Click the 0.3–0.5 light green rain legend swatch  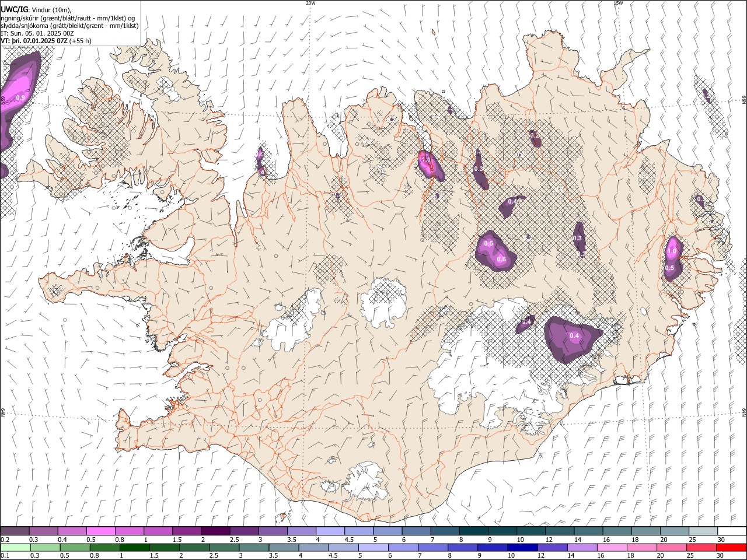click(x=46, y=548)
